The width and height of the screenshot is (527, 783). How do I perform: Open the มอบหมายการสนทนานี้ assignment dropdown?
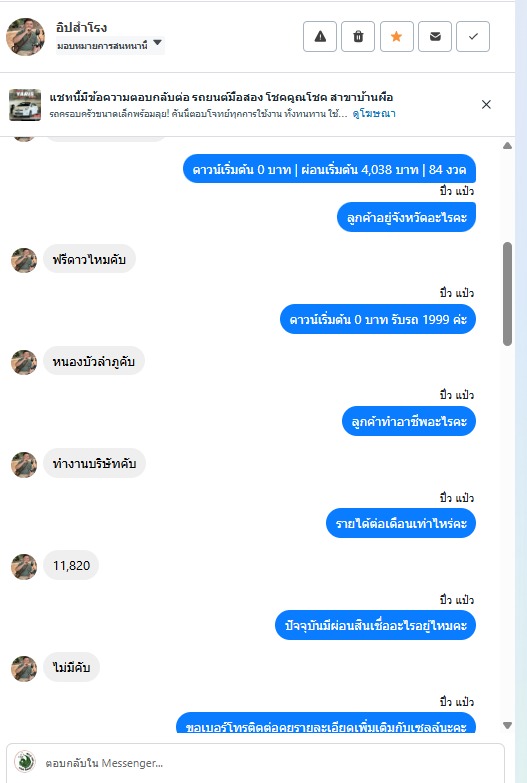[x=110, y=45]
